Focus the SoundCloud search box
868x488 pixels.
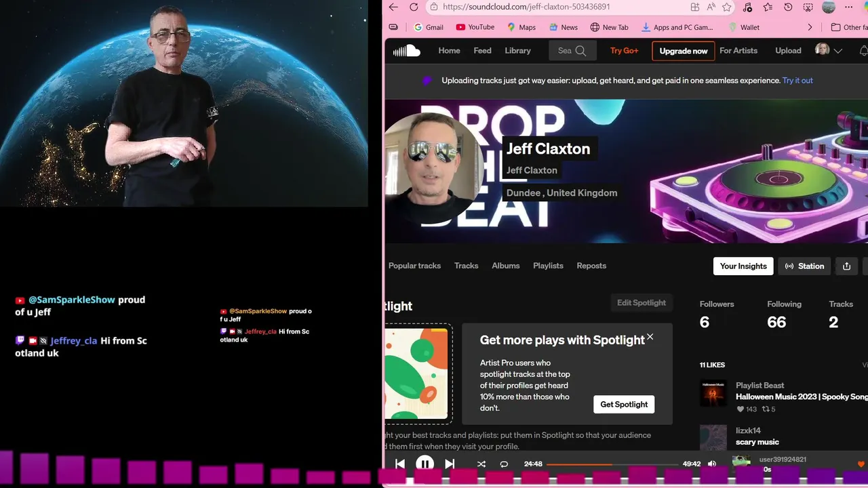[573, 51]
